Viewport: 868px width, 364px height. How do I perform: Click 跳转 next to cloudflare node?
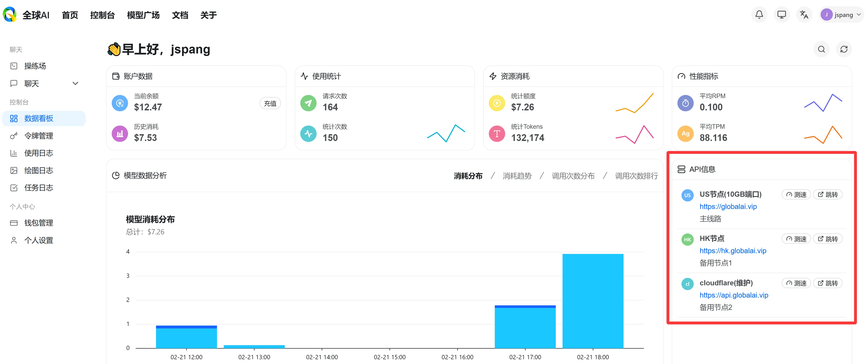point(828,283)
